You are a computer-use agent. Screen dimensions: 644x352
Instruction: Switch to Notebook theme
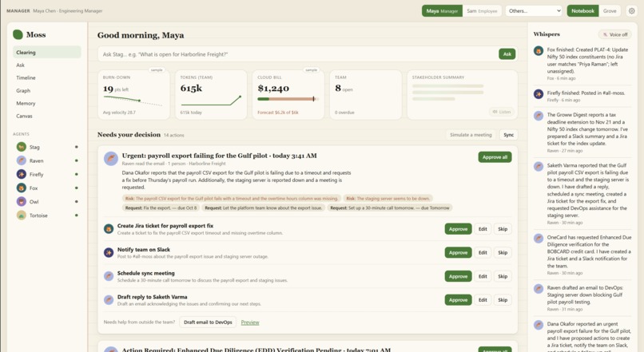tap(582, 11)
